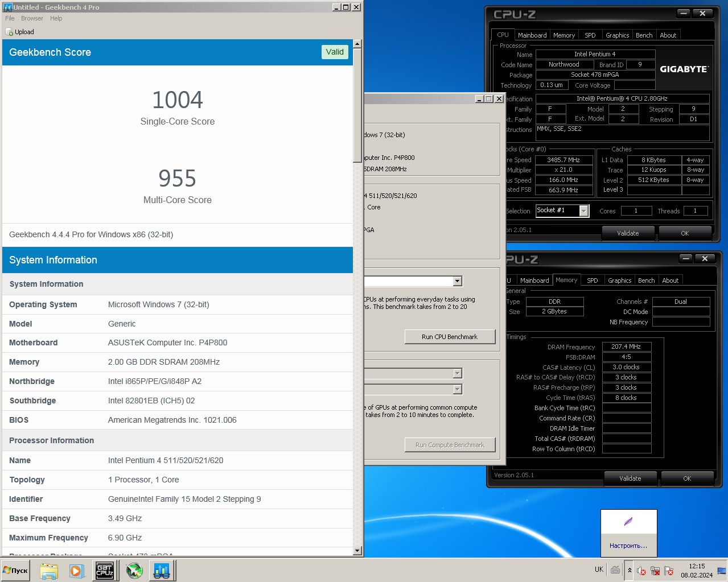The height and width of the screenshot is (582, 728).
Task: Click the Run Compute Benchmark button
Action: 450,445
